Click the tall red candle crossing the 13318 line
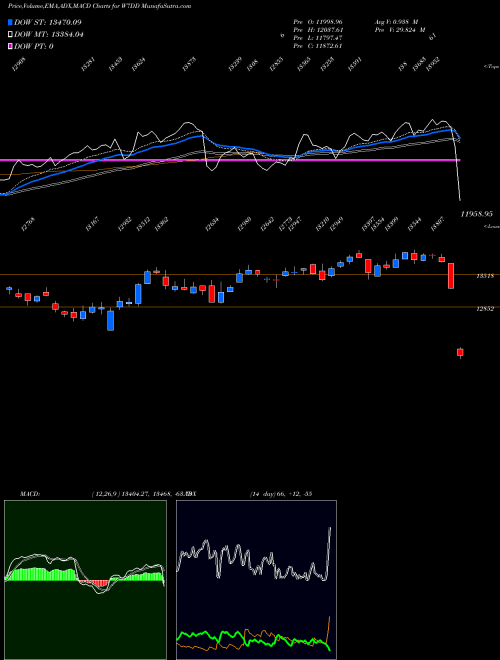The image size is (500, 660). 451,276
